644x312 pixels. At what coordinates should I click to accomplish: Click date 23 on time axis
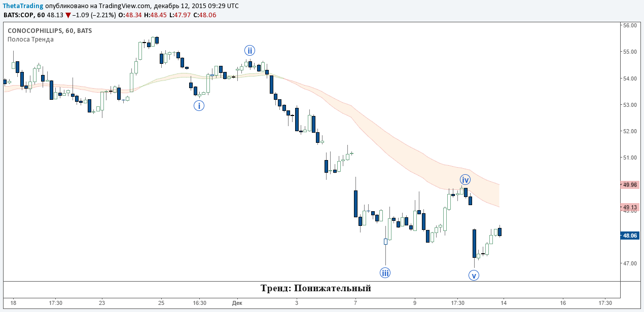point(102,303)
